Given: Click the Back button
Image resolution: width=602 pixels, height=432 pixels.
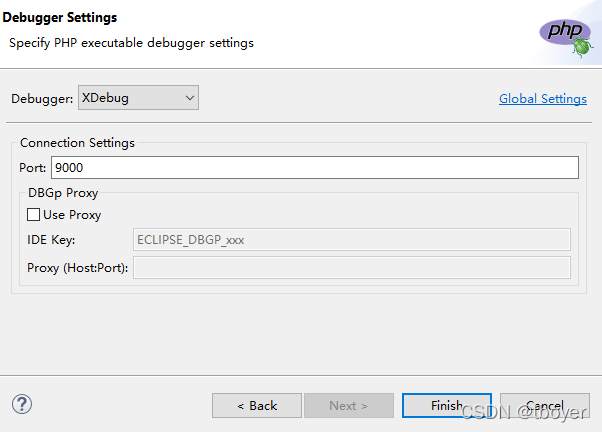Looking at the screenshot, I should [257, 406].
